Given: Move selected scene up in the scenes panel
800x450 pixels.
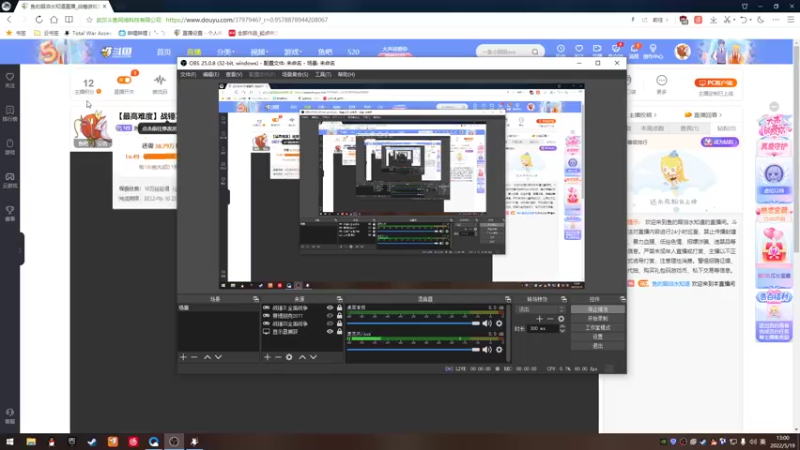Looking at the screenshot, I should click(x=207, y=357).
